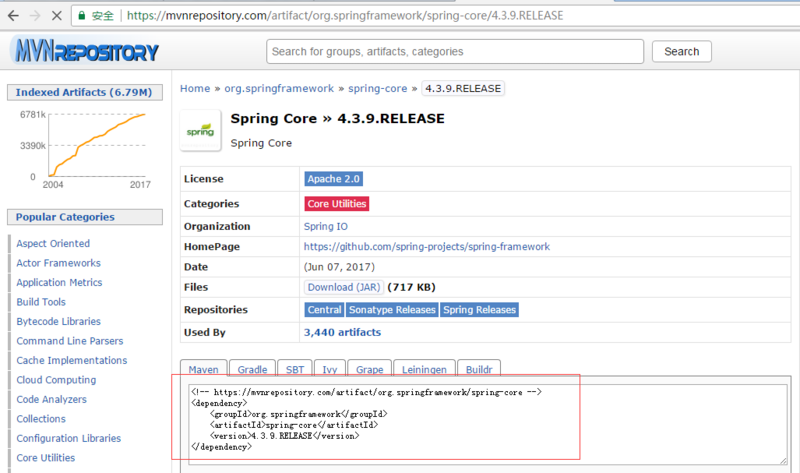Screen dimensions: 800x473
Task: Open org.springframework breadcrumb link
Action: (279, 88)
